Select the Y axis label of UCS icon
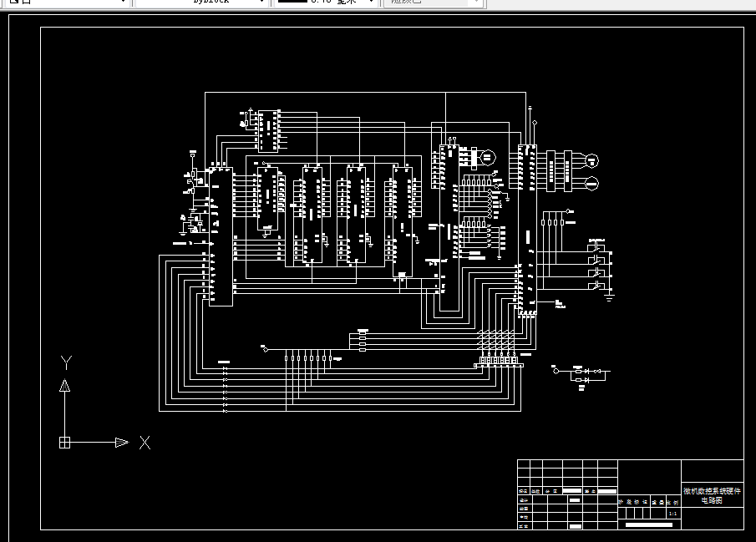Viewport: 756px width, 542px height. tap(66, 362)
